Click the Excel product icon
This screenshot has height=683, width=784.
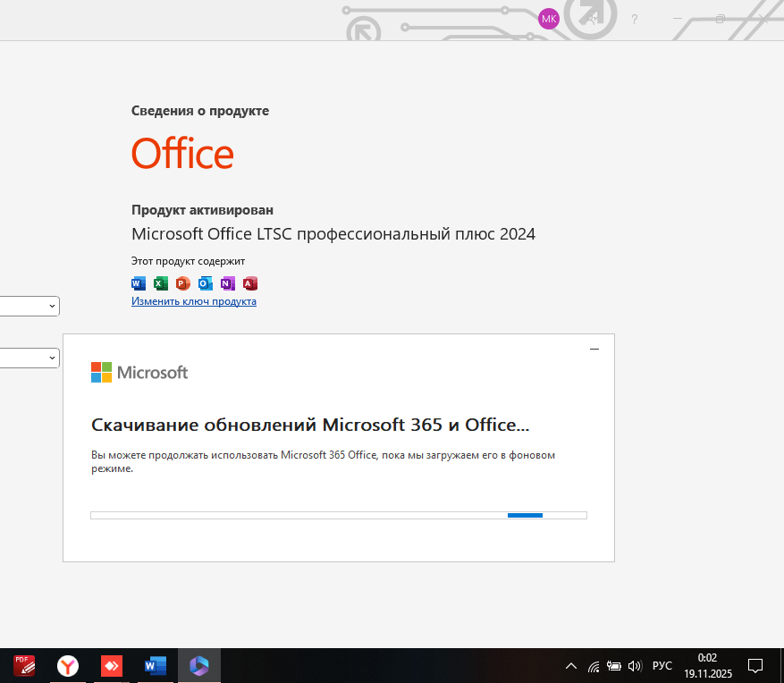click(161, 283)
